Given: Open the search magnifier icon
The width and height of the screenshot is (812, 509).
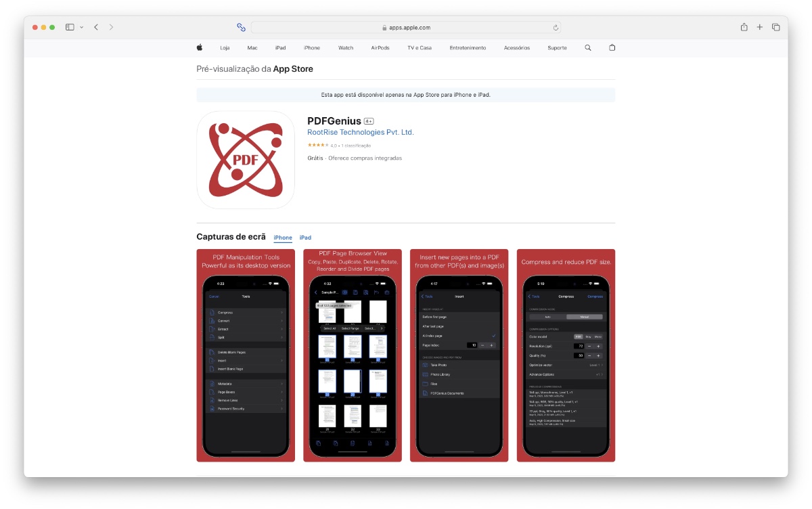Looking at the screenshot, I should pyautogui.click(x=587, y=48).
